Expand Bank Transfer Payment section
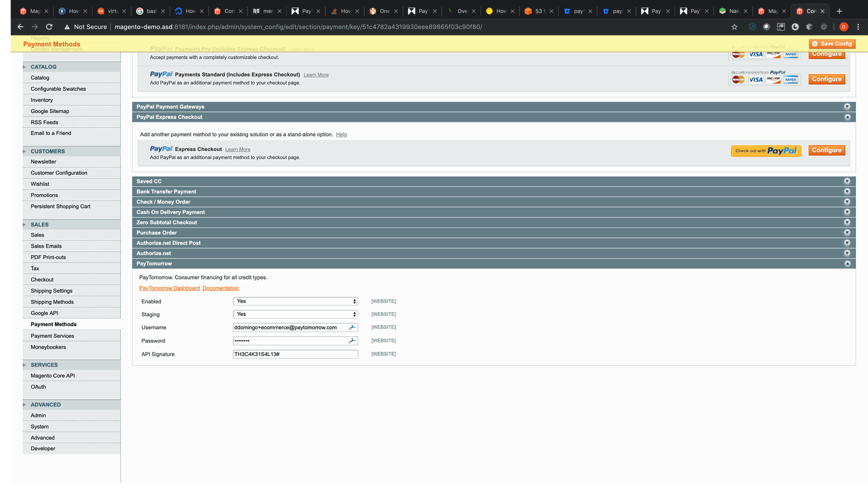The image size is (868, 495). (x=494, y=192)
